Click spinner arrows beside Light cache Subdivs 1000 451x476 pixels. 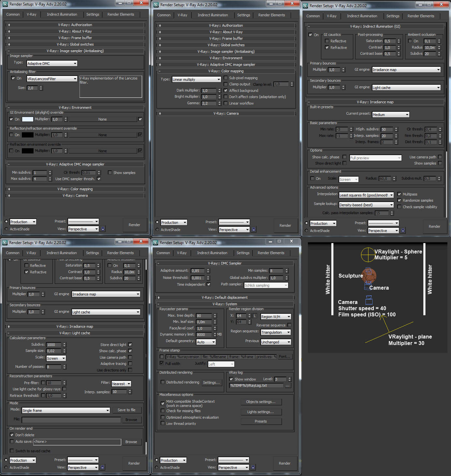point(65,345)
